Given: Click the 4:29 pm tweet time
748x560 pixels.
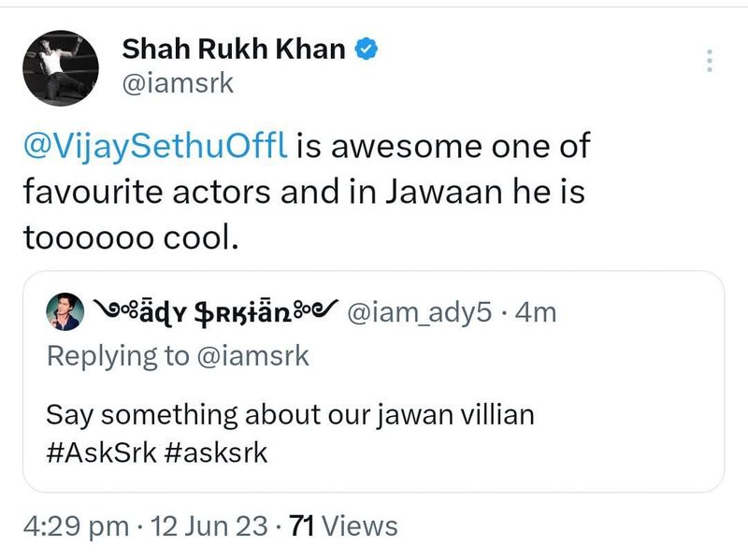Looking at the screenshot, I should 75,525.
